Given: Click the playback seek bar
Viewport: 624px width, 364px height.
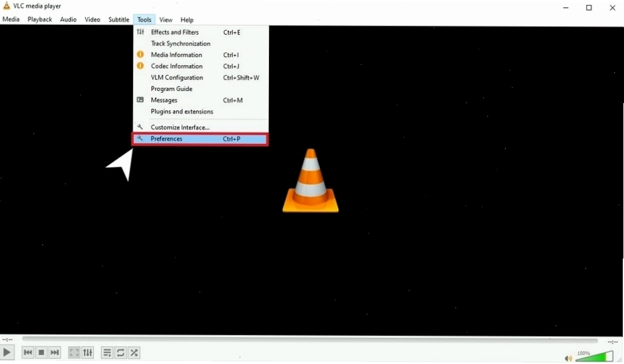Looking at the screenshot, I should coord(310,340).
